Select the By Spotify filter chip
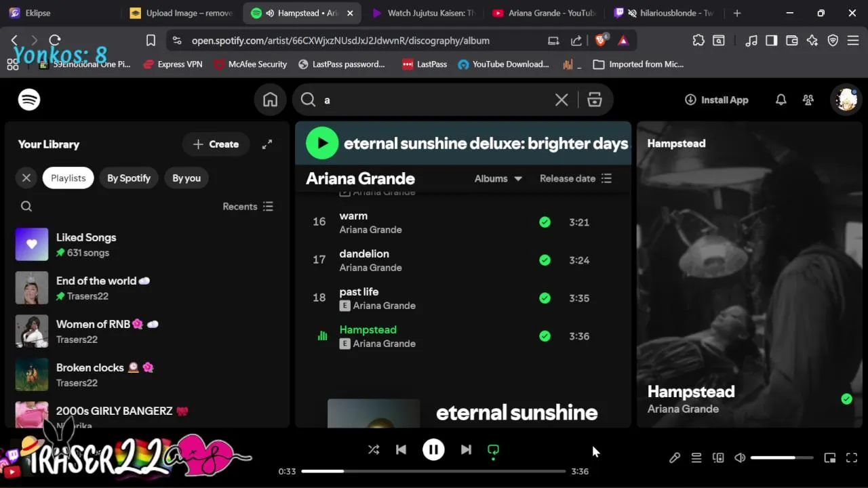868x488 pixels. tap(129, 178)
